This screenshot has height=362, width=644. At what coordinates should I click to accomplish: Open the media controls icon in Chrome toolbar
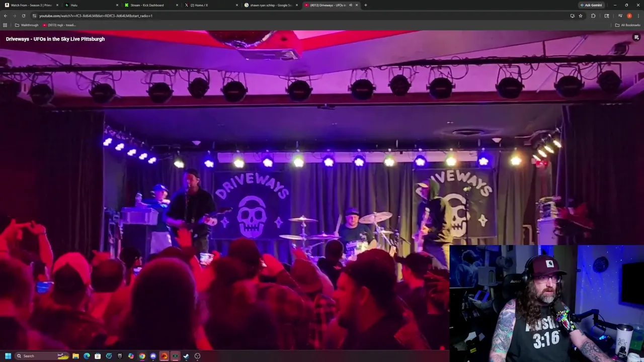coord(620,16)
